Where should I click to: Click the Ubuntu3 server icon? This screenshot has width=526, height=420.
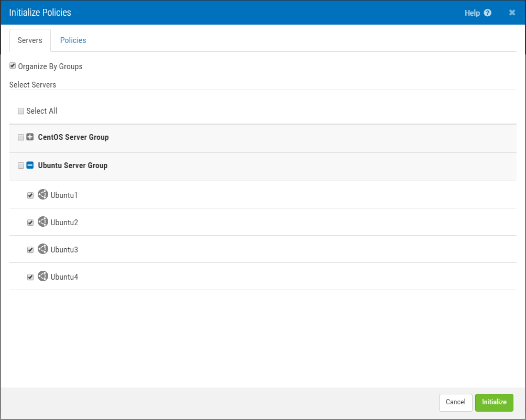click(42, 249)
